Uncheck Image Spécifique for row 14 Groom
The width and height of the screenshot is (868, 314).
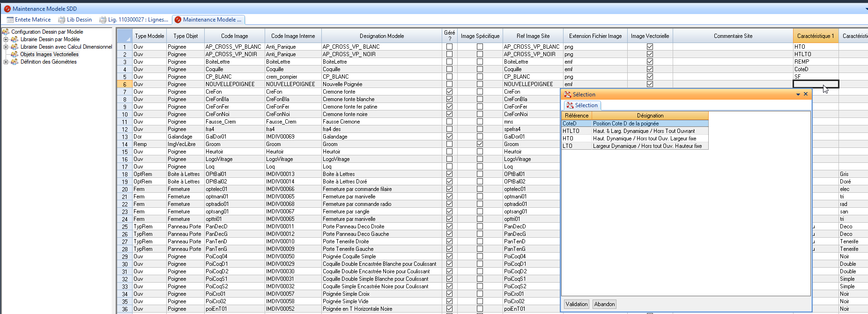(x=480, y=144)
